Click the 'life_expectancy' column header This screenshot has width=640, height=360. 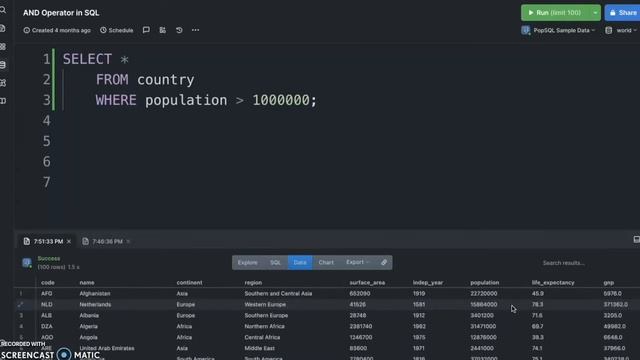click(x=553, y=282)
